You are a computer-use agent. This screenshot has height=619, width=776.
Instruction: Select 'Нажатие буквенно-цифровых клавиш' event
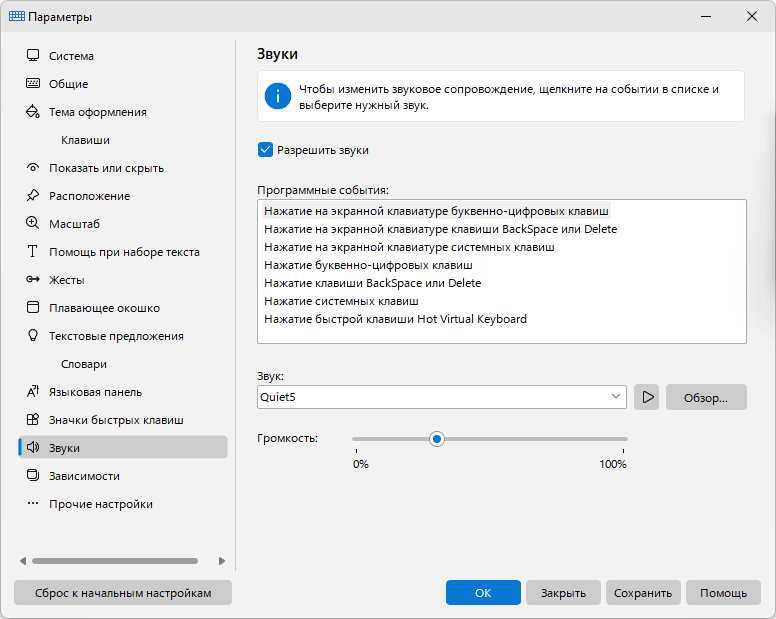[x=368, y=265]
